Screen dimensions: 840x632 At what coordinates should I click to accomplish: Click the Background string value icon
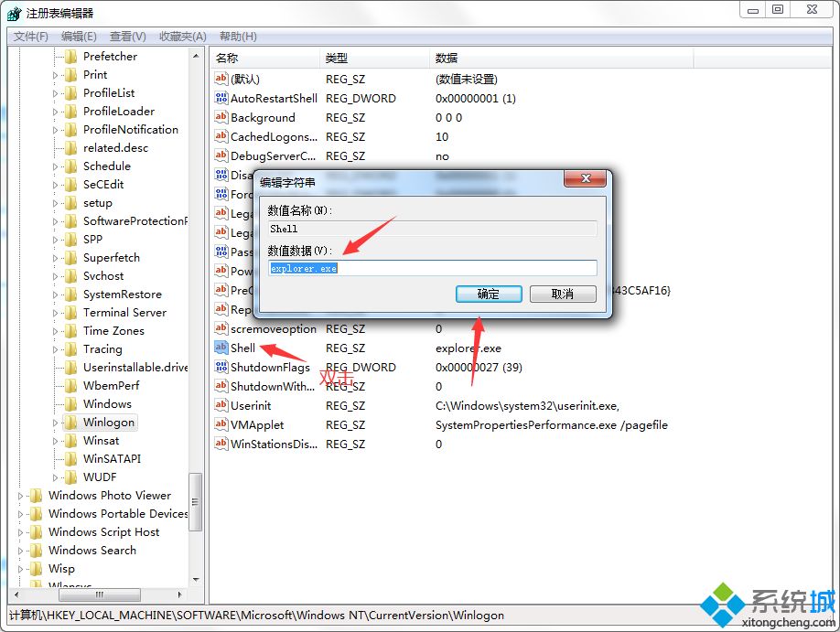[221, 117]
